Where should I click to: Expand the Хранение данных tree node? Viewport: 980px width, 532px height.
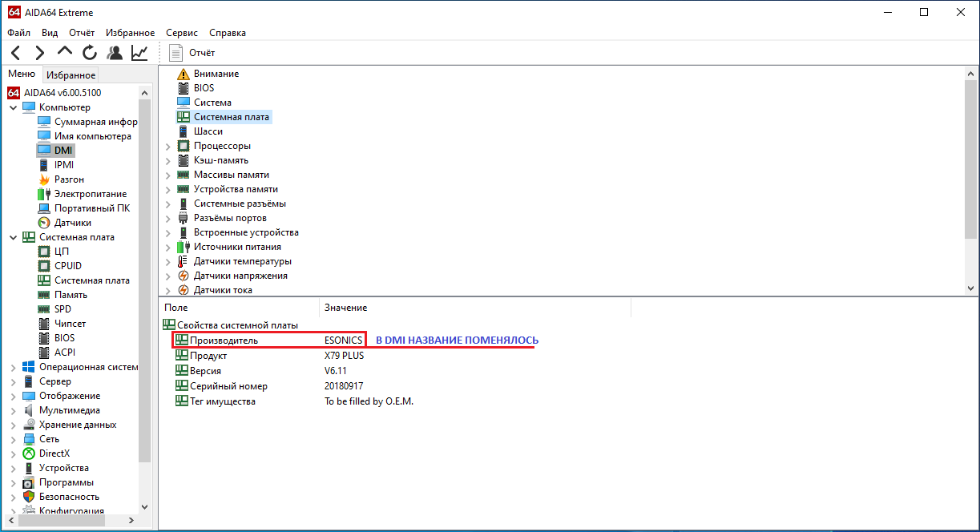[x=13, y=425]
